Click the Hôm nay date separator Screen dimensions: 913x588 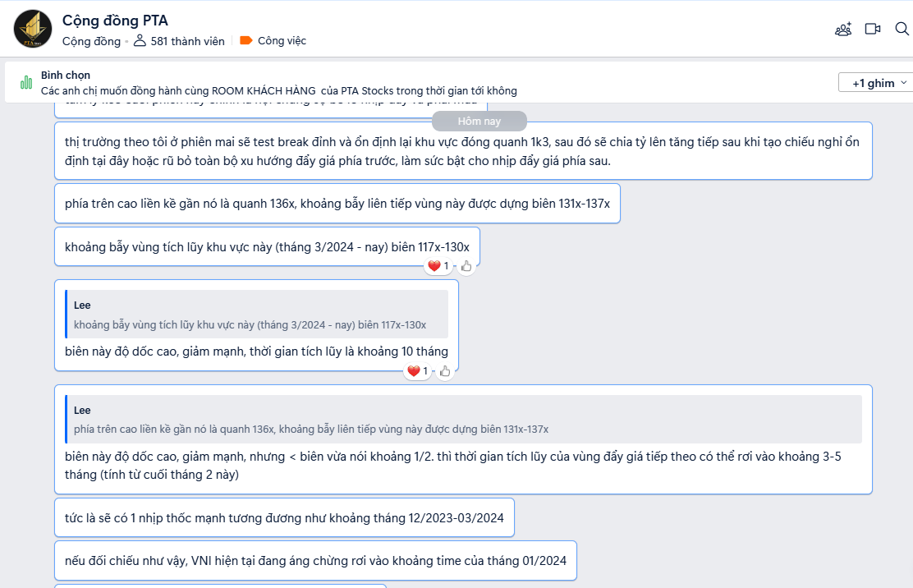[x=479, y=121]
